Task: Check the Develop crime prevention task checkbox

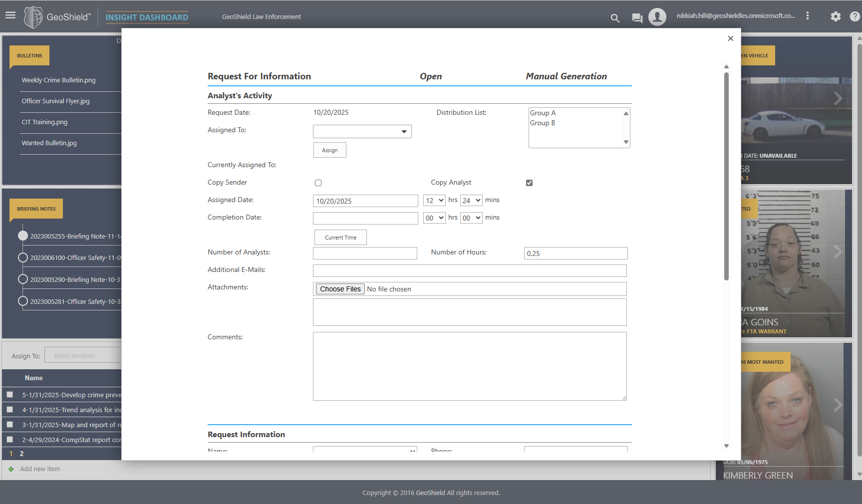Action: click(x=9, y=395)
